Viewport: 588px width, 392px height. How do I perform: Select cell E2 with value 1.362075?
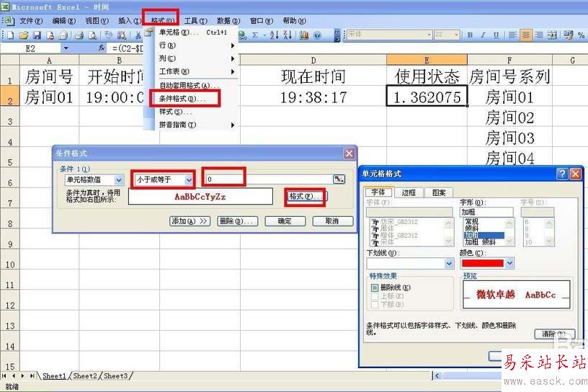point(427,97)
